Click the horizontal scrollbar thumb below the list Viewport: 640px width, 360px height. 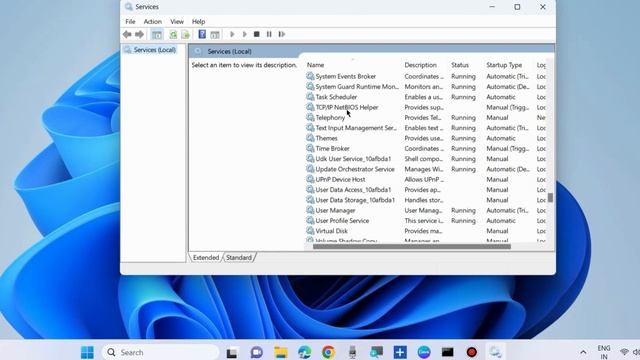click(x=412, y=246)
